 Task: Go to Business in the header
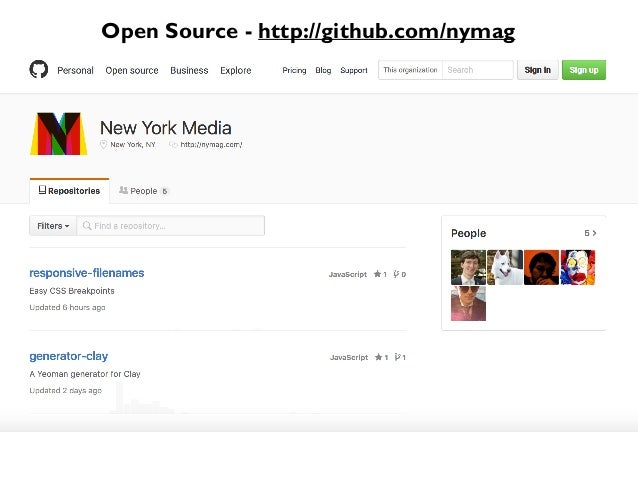pos(189,70)
